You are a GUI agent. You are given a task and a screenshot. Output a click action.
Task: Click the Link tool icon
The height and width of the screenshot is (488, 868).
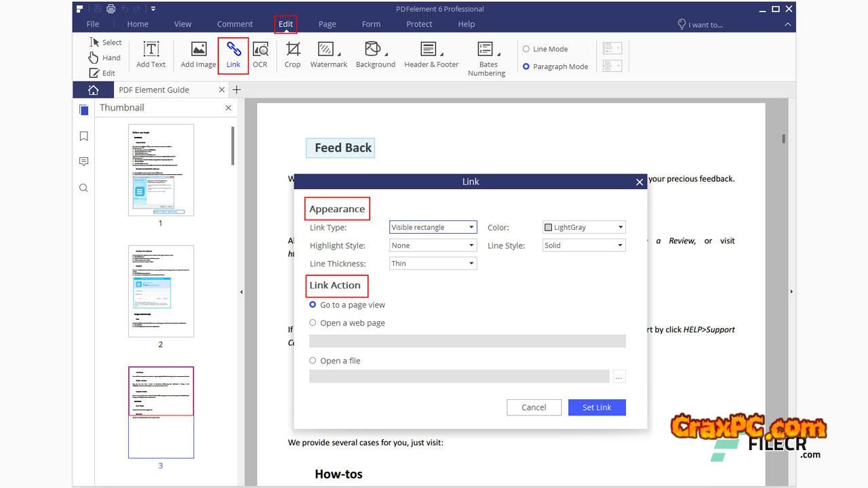(233, 50)
